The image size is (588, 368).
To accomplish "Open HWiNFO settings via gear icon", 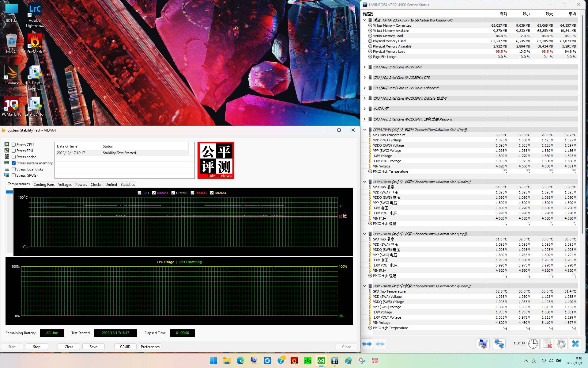I will (x=561, y=344).
